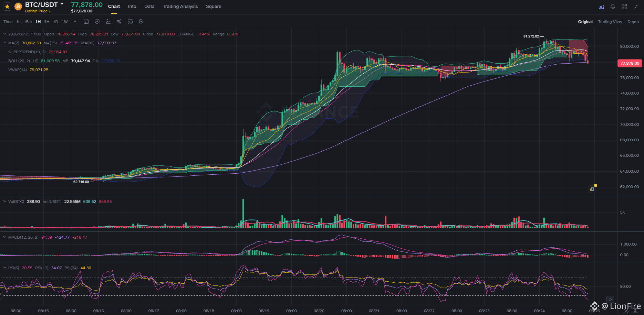Select the 1H interval

pyautogui.click(x=38, y=22)
